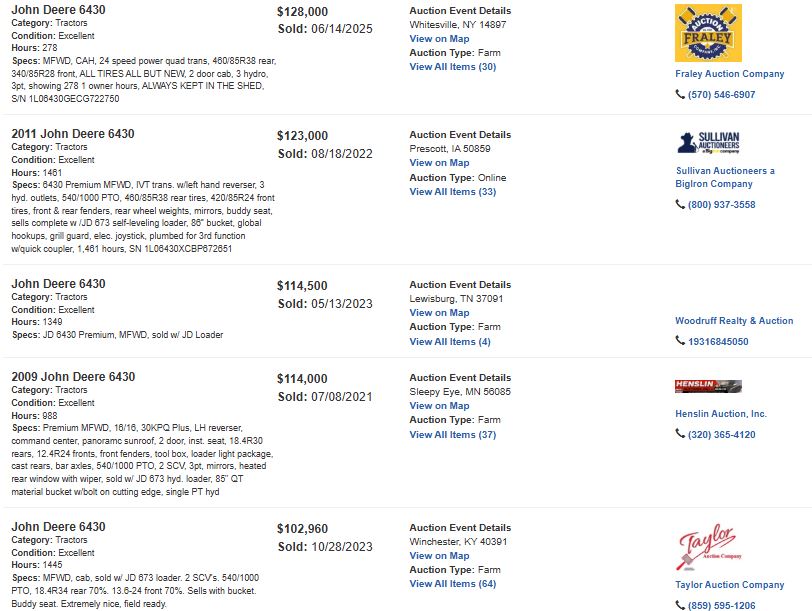View All Items (37) for Sleepy Eye
The width and height of the screenshot is (812, 611).
click(x=453, y=435)
